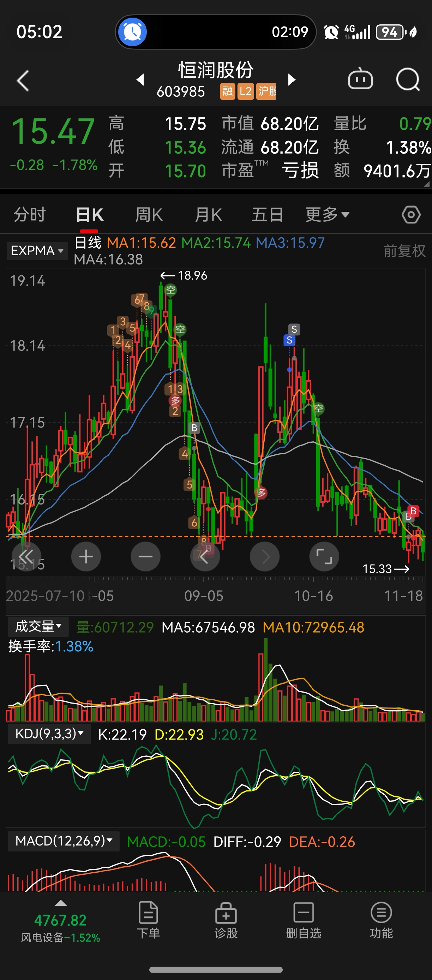Expand the 风电设备 sector index panel

tap(60, 903)
